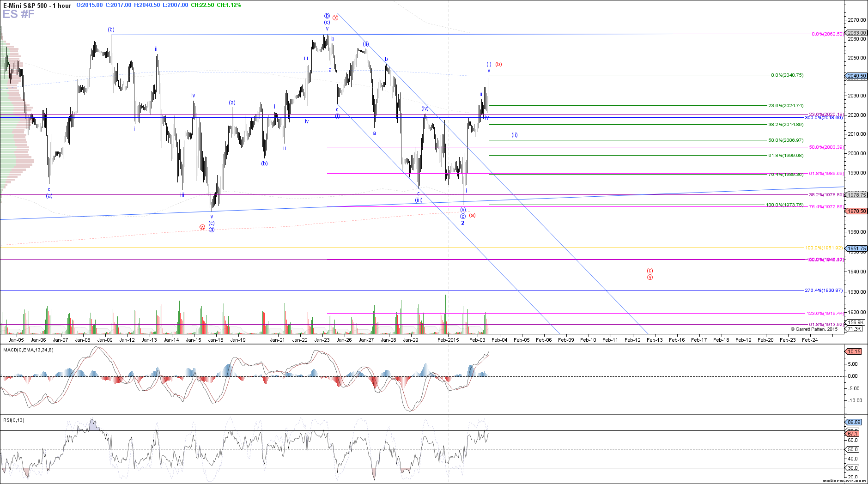Select Fibonacci label "50.0%(2006.97)"

pos(786,140)
